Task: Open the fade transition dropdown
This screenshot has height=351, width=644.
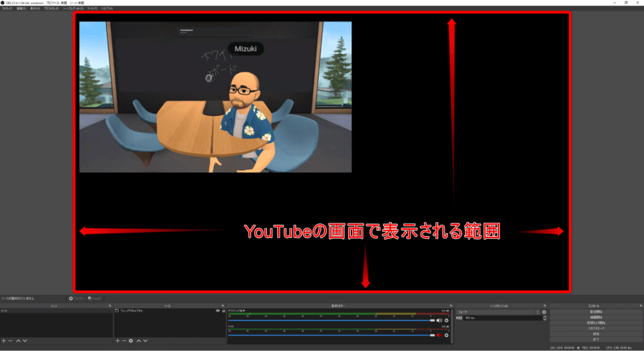Action: click(498, 312)
